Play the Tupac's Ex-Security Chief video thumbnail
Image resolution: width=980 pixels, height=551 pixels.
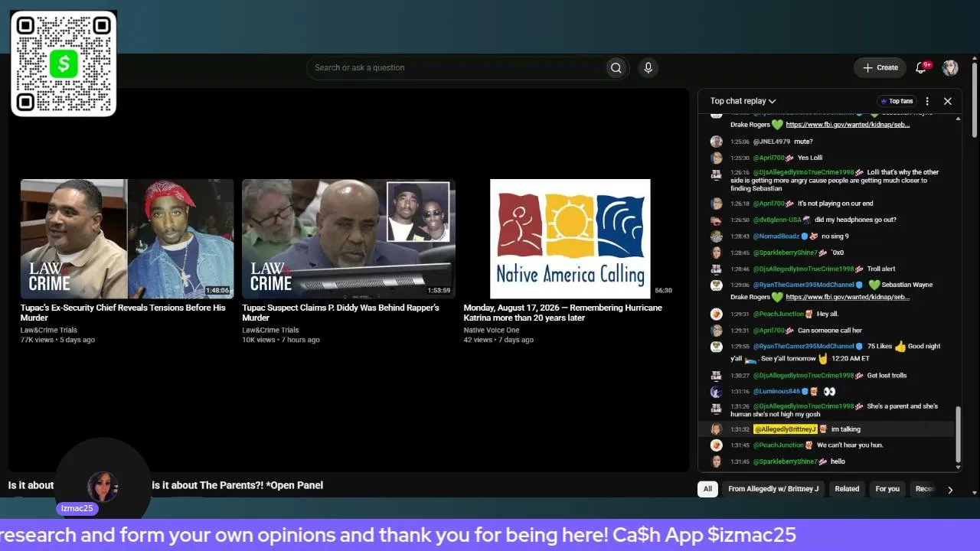click(x=127, y=239)
